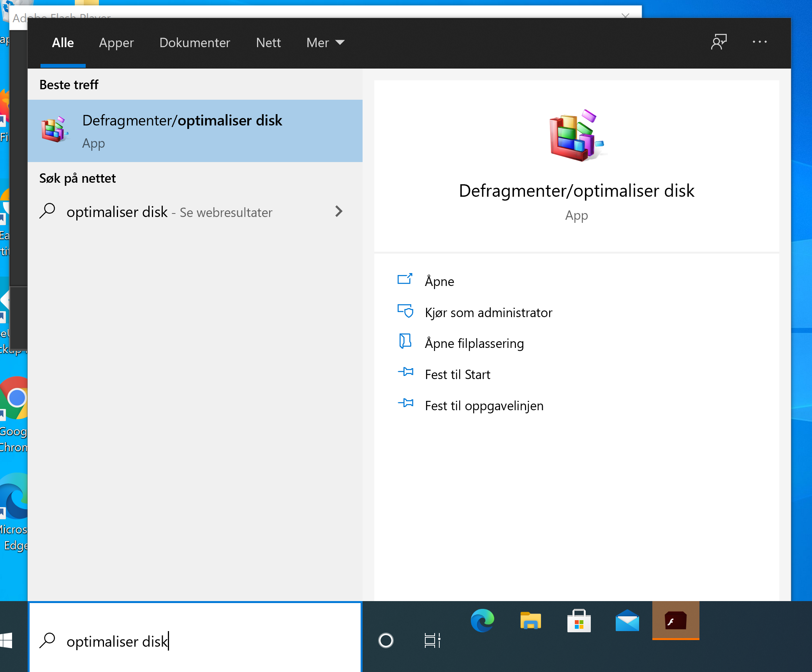812x672 pixels.
Task: Pin app with Fest til oppgavelinjen
Action: [484, 406]
